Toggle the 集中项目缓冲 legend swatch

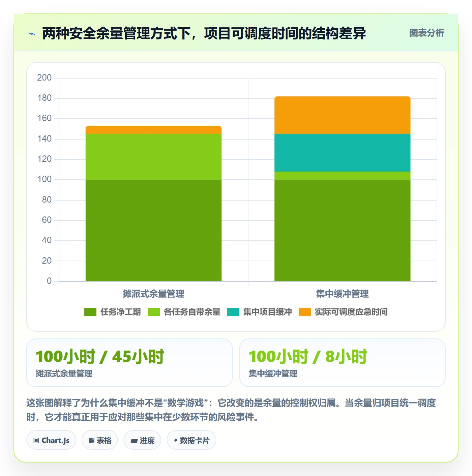pyautogui.click(x=233, y=312)
